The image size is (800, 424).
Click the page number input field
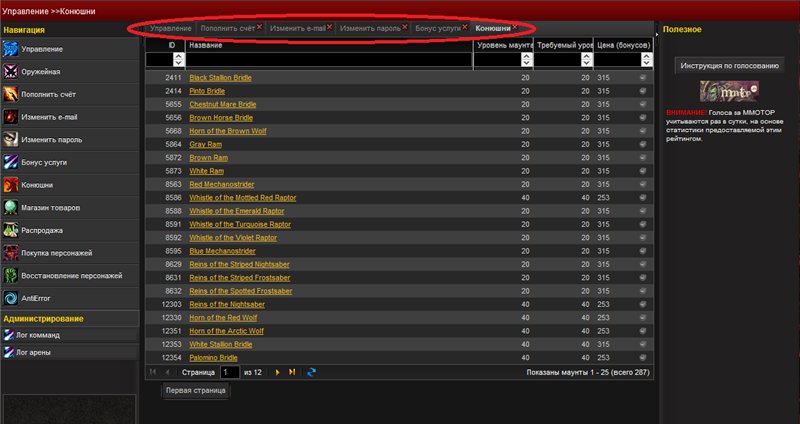[x=230, y=372]
